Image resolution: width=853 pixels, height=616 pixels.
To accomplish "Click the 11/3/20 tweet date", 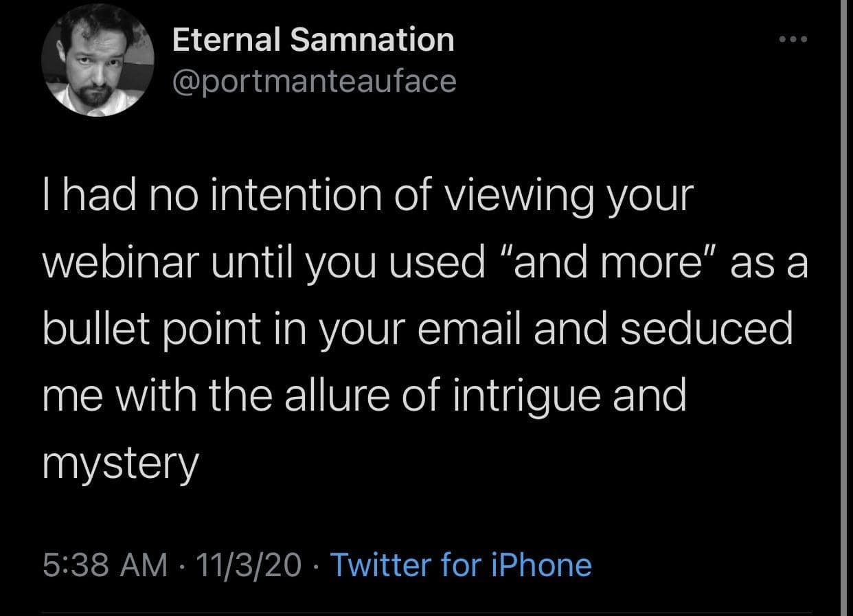I will point(249,564).
